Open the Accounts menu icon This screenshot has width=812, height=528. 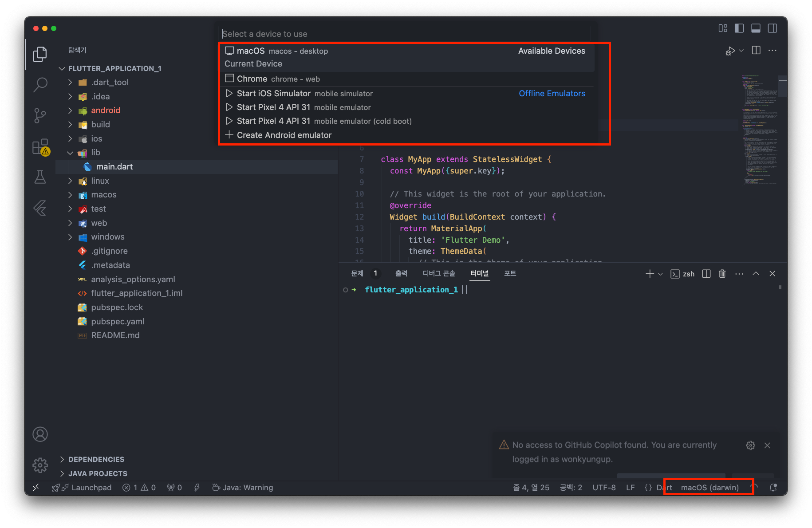click(x=40, y=434)
